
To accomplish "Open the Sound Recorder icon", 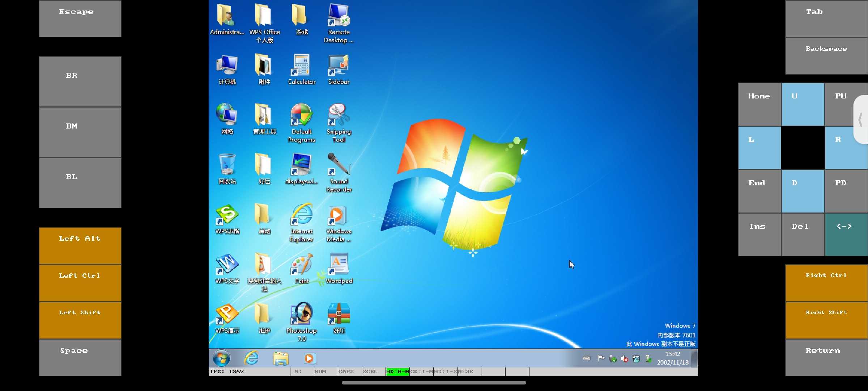I will tap(339, 165).
